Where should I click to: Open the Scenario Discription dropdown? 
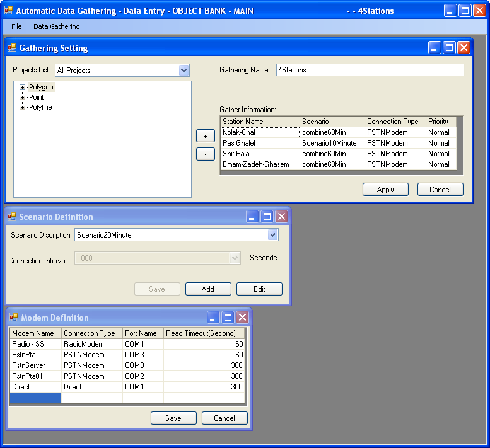pyautogui.click(x=272, y=235)
